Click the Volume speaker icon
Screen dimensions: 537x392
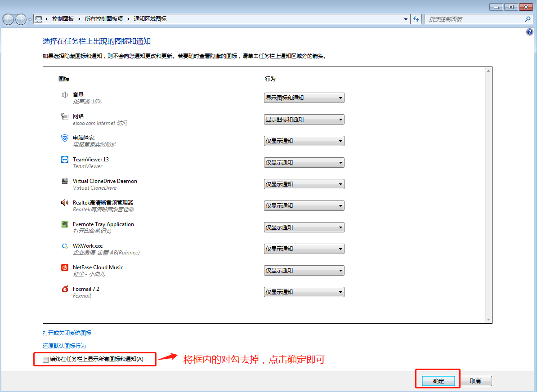click(x=65, y=95)
